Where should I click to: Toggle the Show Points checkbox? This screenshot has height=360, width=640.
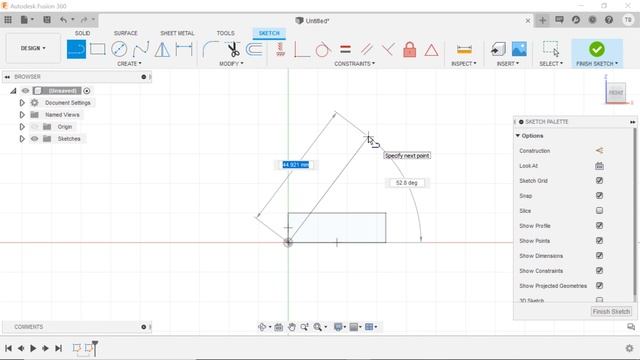599,240
